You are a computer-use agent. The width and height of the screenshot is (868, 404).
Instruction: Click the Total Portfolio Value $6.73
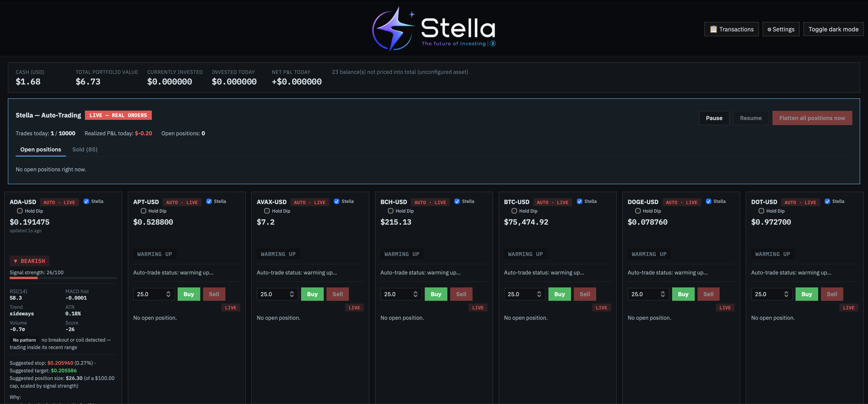click(x=88, y=82)
